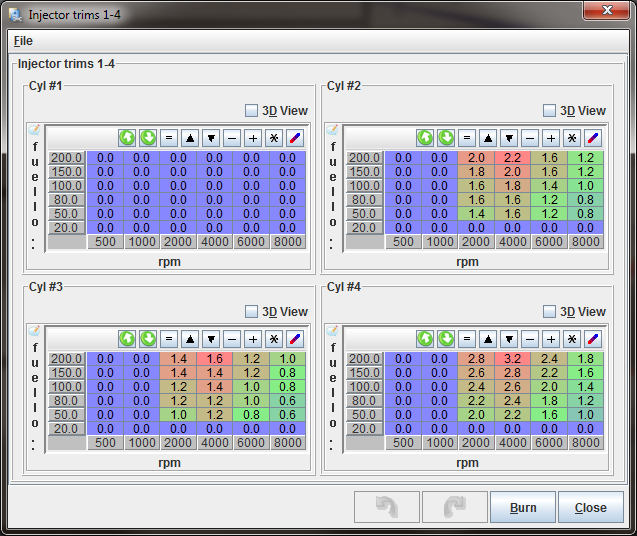Screen dimensions: 637x536
Task: Click the grayed redo arrow button
Action: pos(455,507)
